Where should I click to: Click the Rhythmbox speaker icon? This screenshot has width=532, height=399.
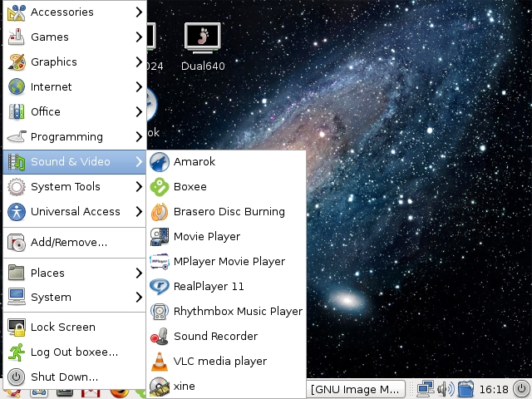(x=160, y=312)
